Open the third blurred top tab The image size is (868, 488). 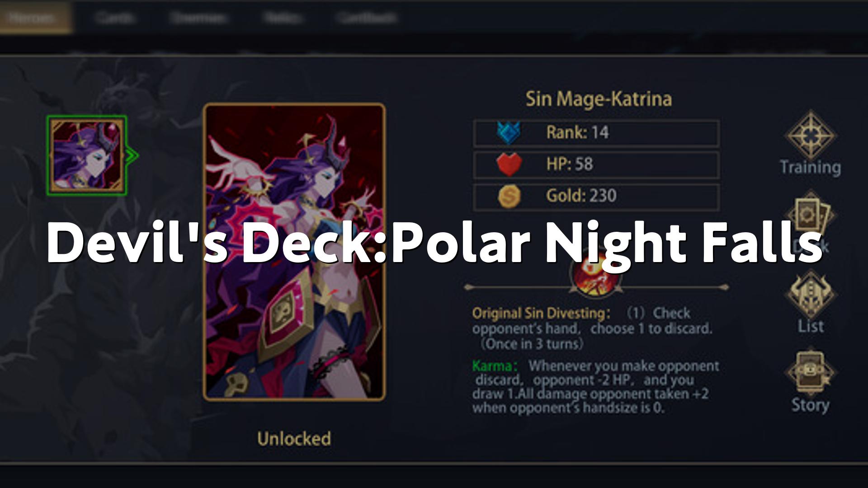198,18
